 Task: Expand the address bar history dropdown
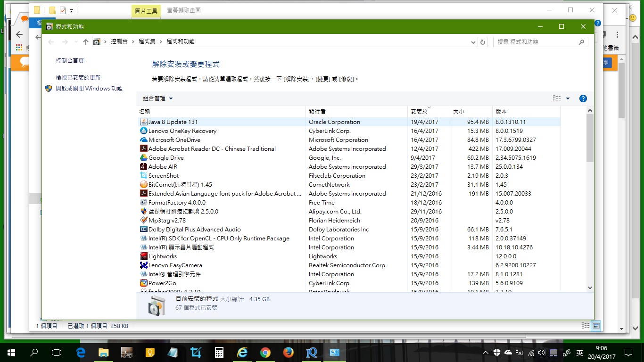(x=473, y=42)
